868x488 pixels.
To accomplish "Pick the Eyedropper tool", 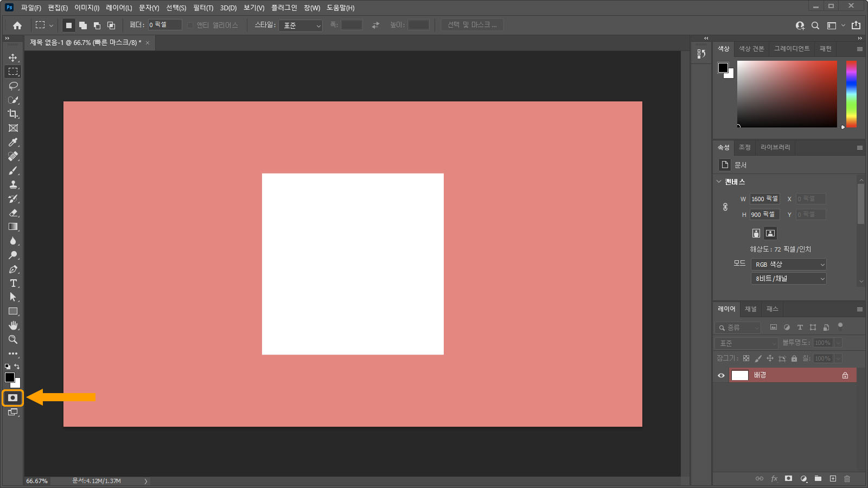I will 13,142.
